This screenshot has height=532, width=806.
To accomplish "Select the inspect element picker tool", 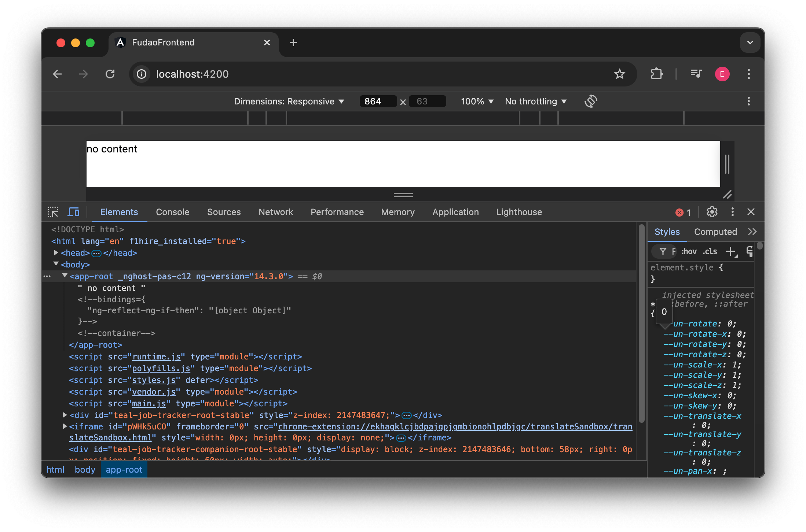I will [53, 212].
